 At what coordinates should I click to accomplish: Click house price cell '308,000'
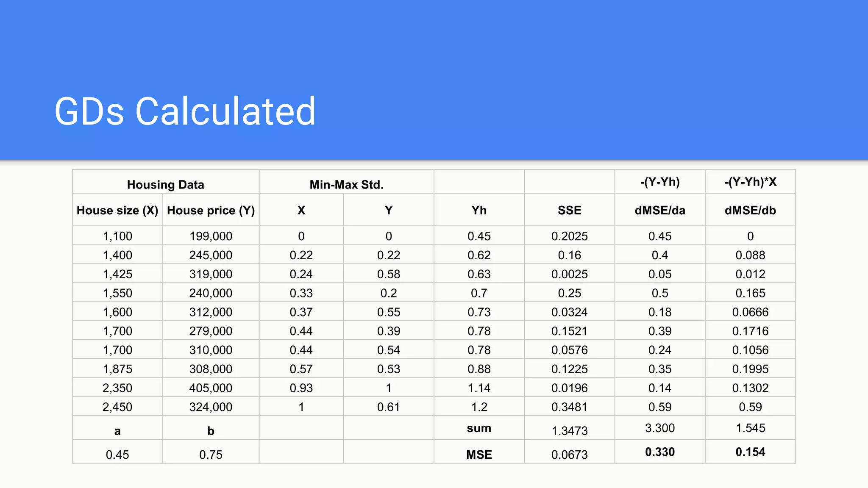(211, 369)
